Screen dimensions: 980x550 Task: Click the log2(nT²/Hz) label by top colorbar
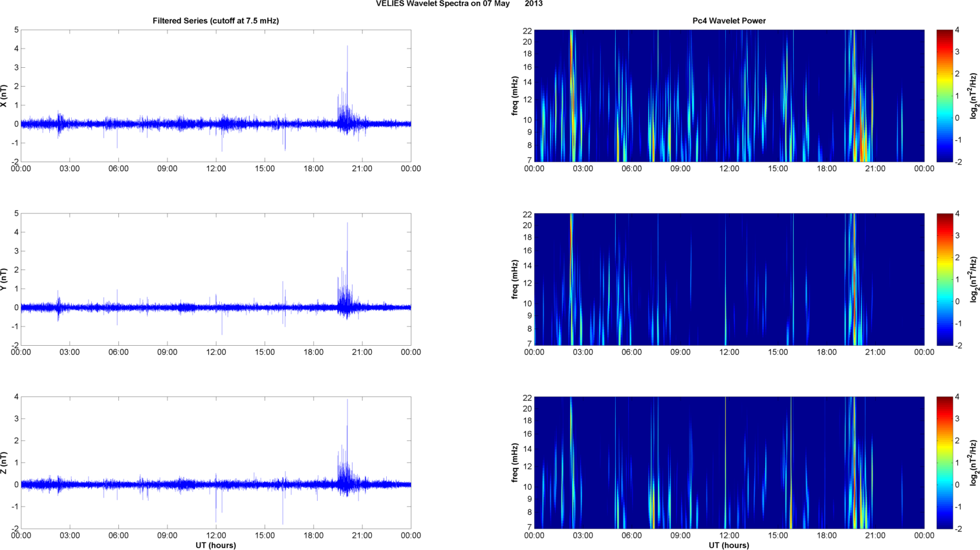click(x=974, y=96)
